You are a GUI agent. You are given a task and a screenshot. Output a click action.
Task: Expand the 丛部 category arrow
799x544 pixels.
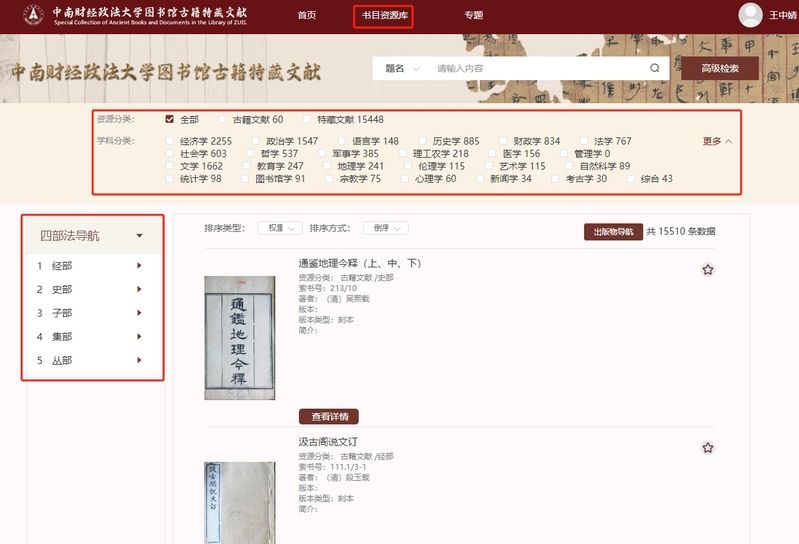coord(139,360)
